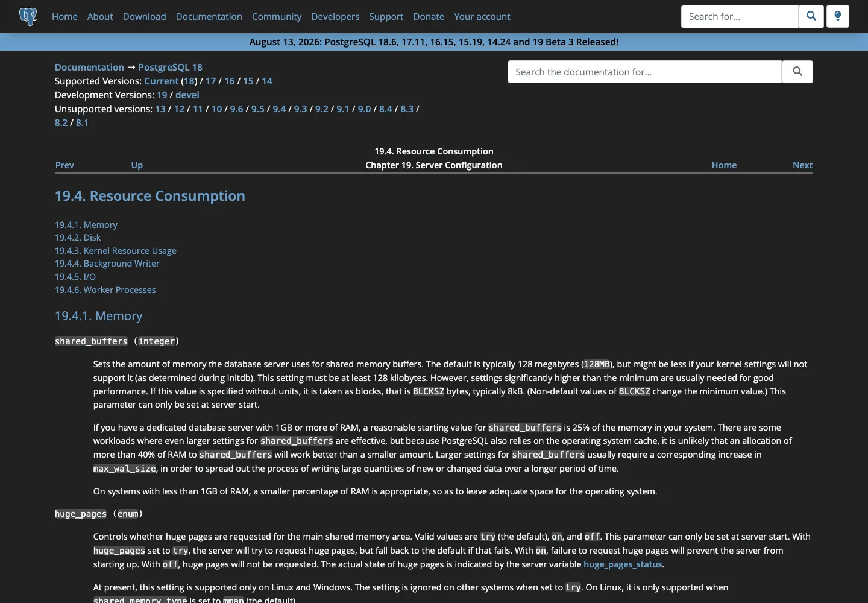The height and width of the screenshot is (603, 868).
Task: Open the Developers menu item
Action: click(x=335, y=16)
